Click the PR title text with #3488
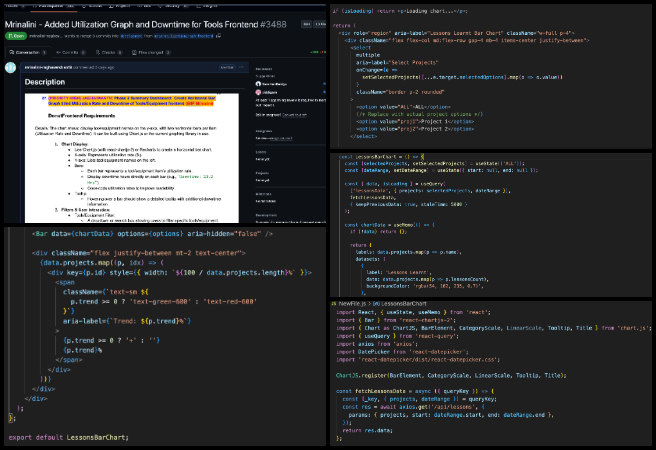 (146, 24)
